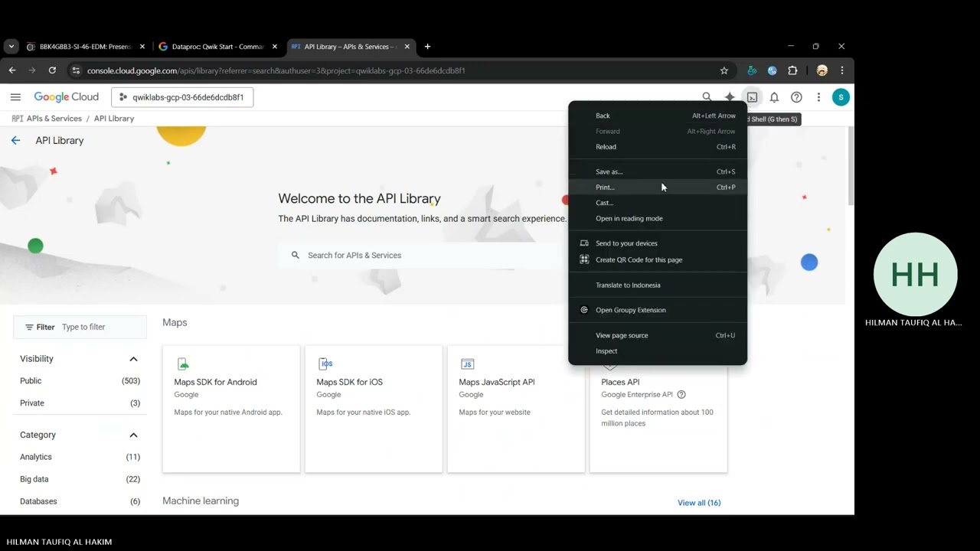Choose Send to your devices

[658, 243]
